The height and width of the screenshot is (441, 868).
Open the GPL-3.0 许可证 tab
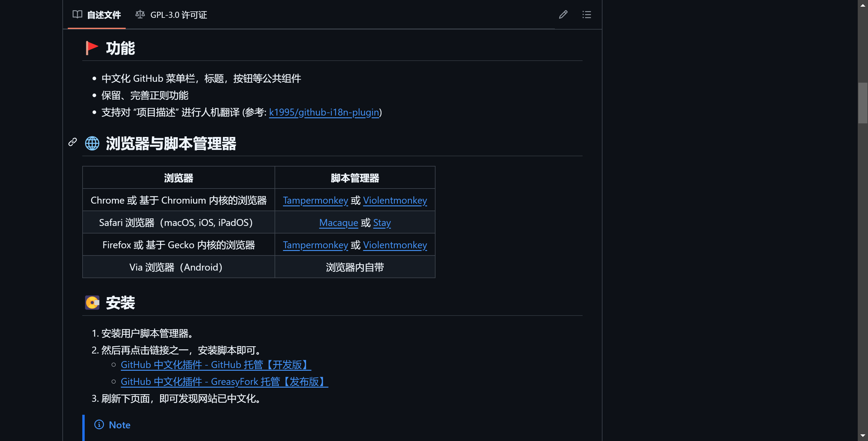tap(178, 15)
